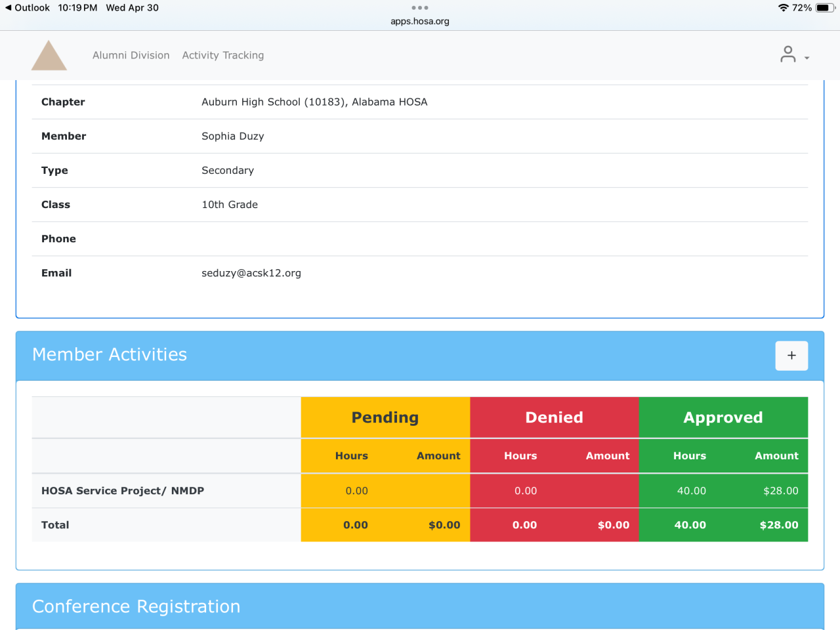Click total approved amount $28.00

(779, 525)
